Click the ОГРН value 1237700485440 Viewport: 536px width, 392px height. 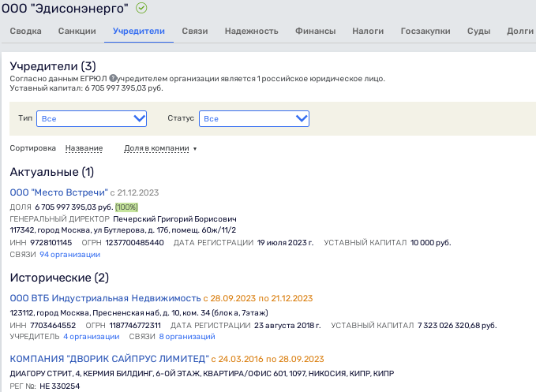135,242
